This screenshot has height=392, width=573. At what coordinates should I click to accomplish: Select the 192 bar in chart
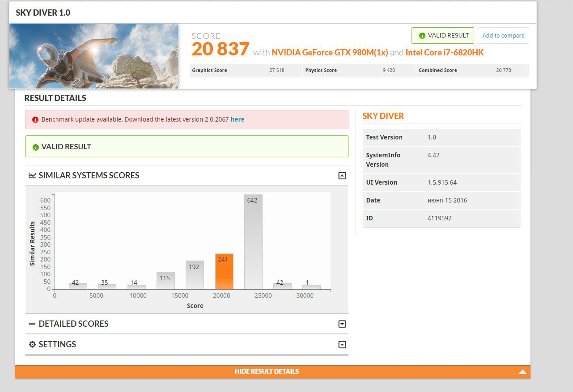coord(195,275)
